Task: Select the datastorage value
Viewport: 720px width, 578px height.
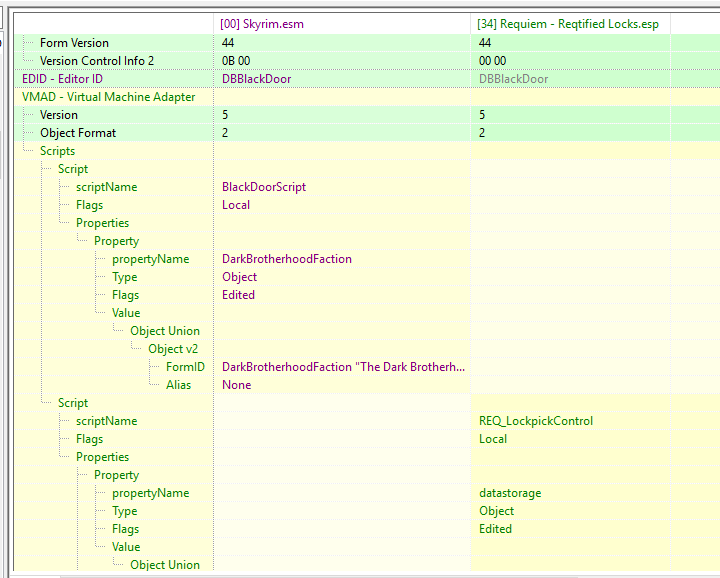Action: 510,493
